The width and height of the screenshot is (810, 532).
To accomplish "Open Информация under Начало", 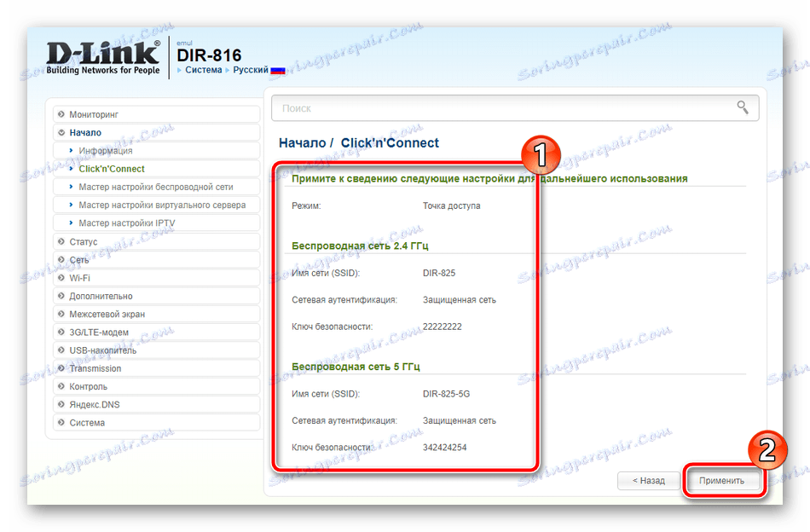I will [106, 151].
